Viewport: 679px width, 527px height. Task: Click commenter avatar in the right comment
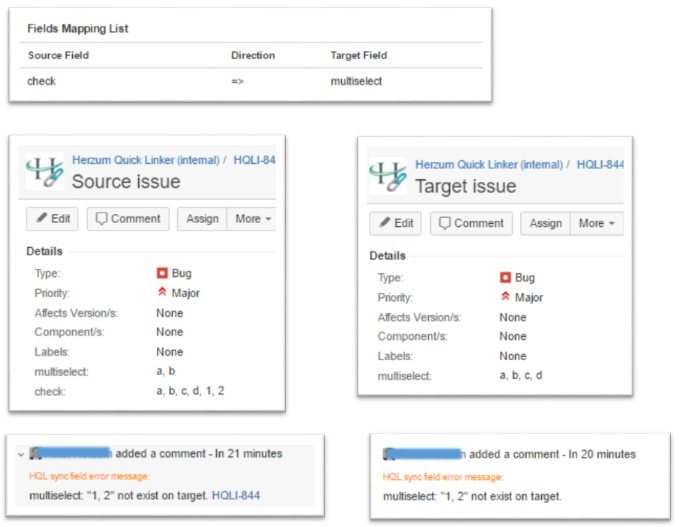point(391,454)
